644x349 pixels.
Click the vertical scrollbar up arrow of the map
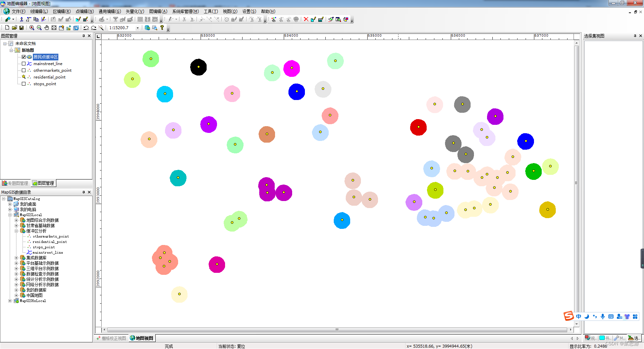[577, 43]
